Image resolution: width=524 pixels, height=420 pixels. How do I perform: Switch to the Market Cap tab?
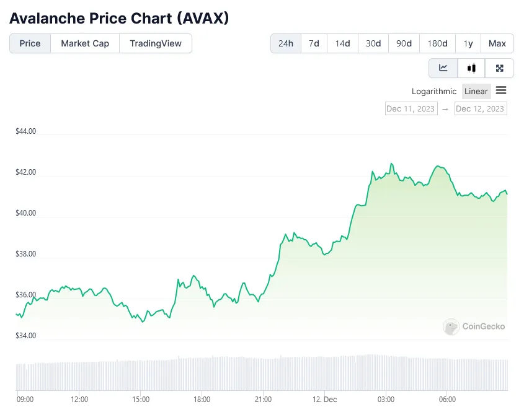coord(84,43)
